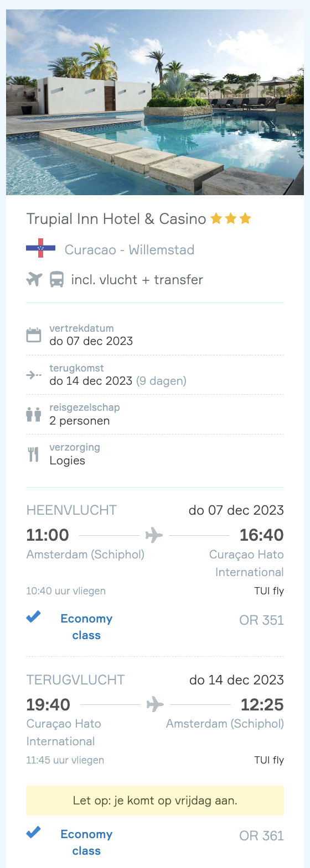Click the plane icon in HEENVLUCHT route

pos(154,535)
